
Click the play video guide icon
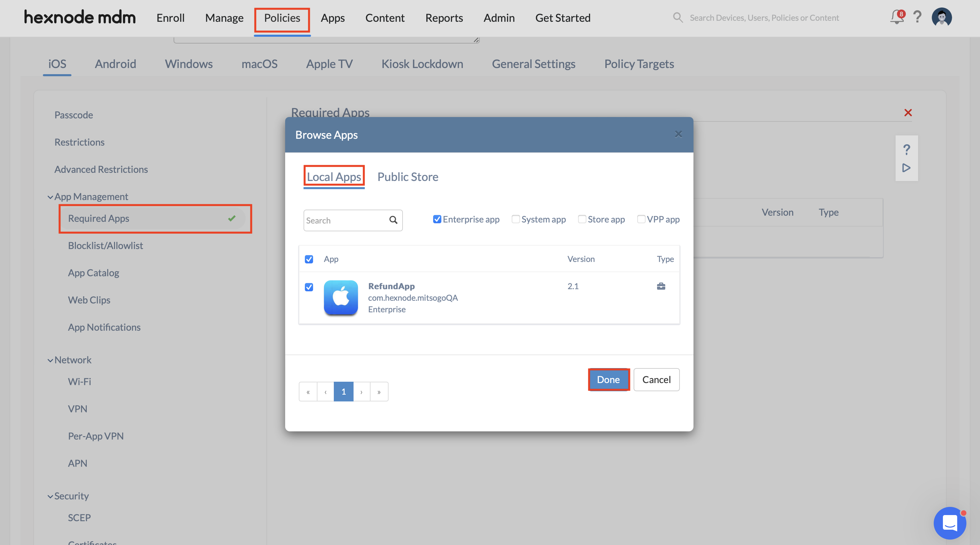tap(906, 168)
